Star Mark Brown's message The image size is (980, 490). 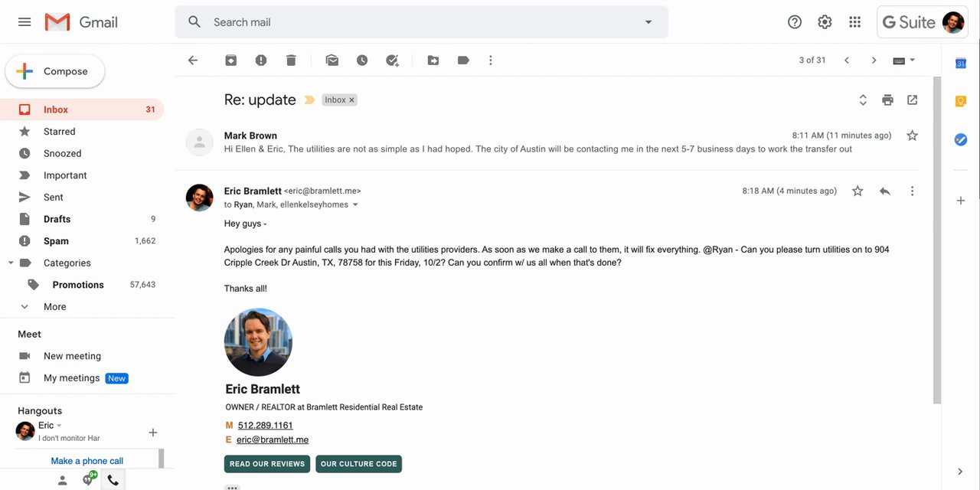coord(912,136)
